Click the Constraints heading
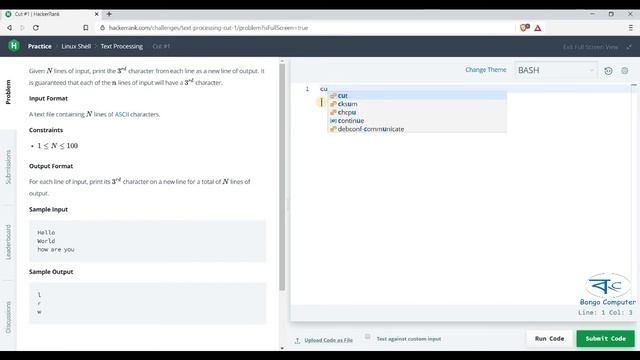The width and height of the screenshot is (640, 360). click(x=46, y=130)
